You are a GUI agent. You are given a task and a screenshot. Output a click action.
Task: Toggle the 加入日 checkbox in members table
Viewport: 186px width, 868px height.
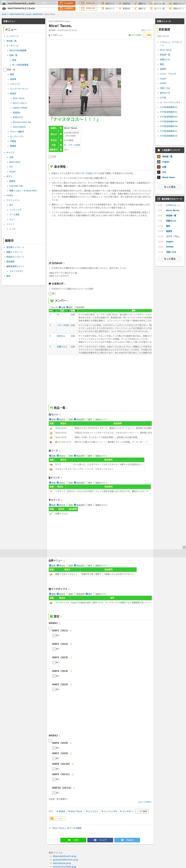click(50, 307)
